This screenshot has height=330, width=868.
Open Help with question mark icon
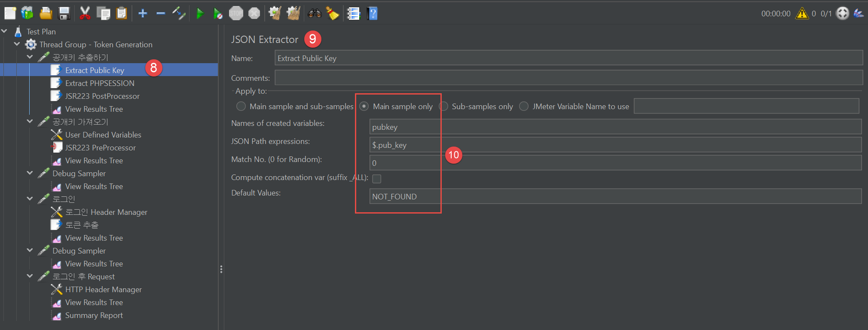click(373, 13)
